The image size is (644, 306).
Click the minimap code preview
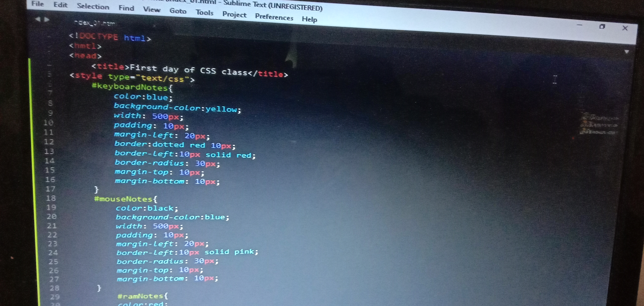(x=599, y=124)
